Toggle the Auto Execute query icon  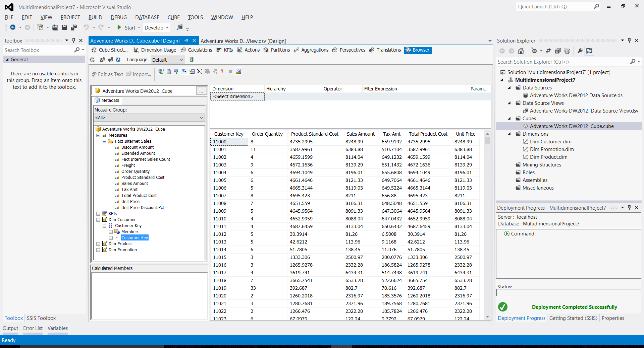184,71
